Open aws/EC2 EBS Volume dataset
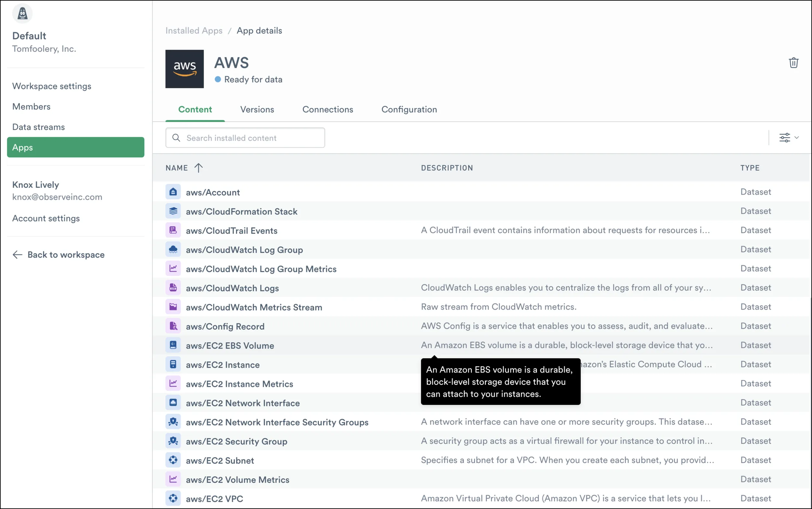 (x=230, y=346)
